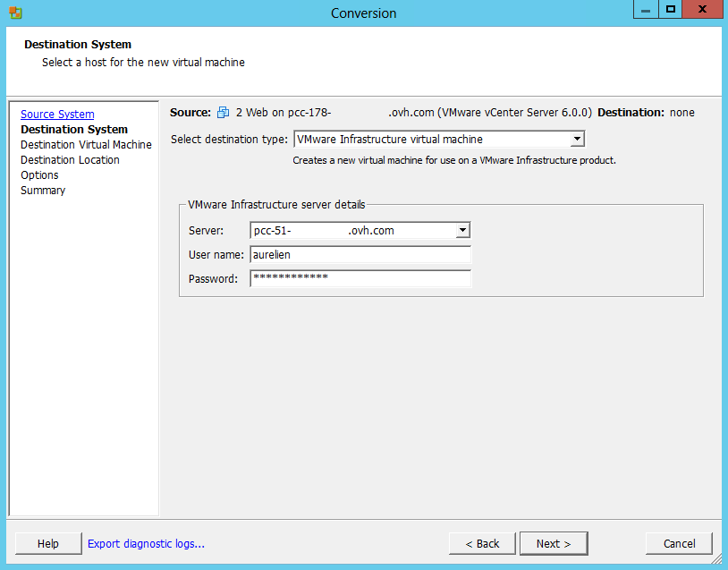Screen dimensions: 728x570
Task: Open Export diagnostic logs link
Action: pos(146,544)
